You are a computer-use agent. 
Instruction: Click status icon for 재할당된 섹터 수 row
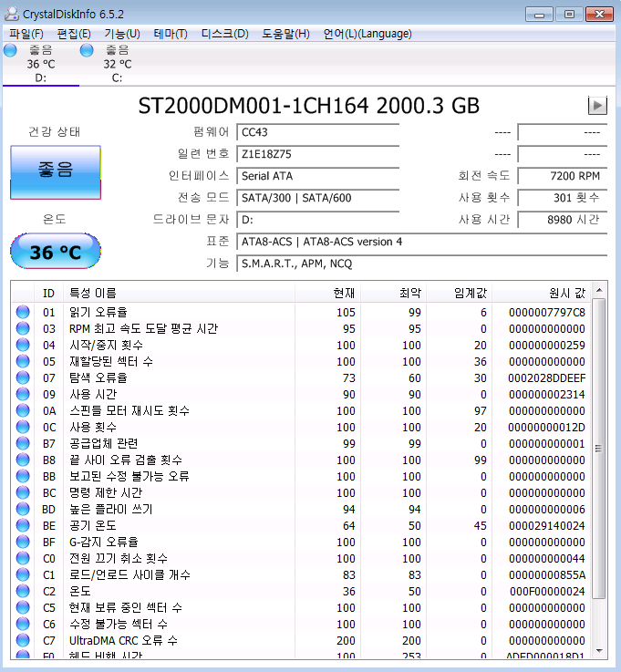[23, 362]
